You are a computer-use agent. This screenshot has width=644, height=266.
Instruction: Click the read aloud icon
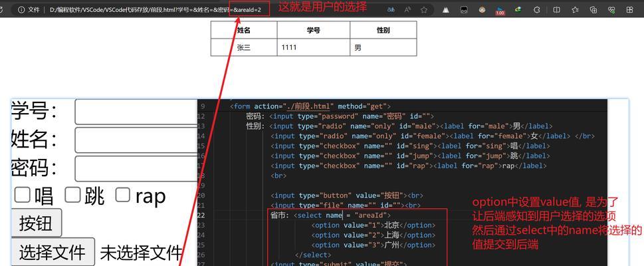(x=407, y=9)
